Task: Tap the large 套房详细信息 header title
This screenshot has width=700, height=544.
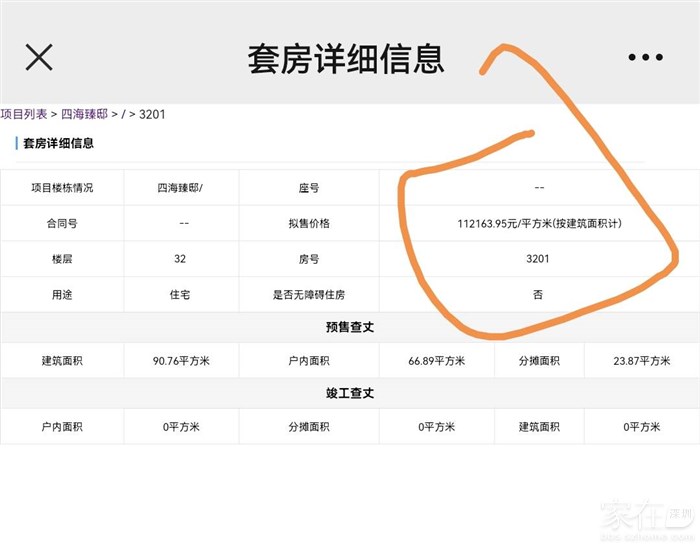Action: pyautogui.click(x=346, y=58)
